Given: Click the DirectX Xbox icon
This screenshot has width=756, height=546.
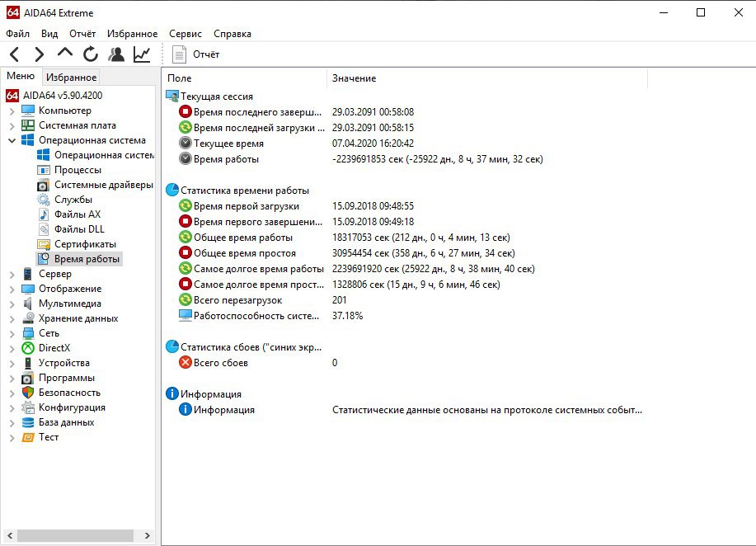Looking at the screenshot, I should coord(28,348).
